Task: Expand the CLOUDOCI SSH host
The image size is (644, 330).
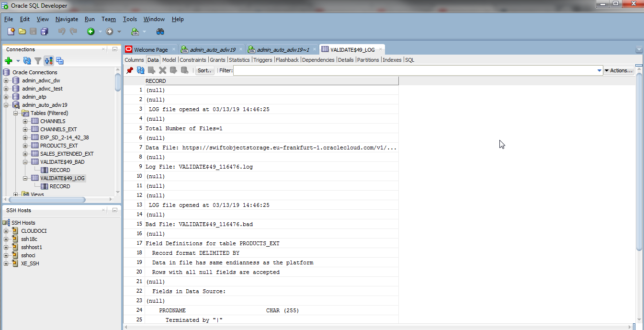Action: pyautogui.click(x=6, y=231)
